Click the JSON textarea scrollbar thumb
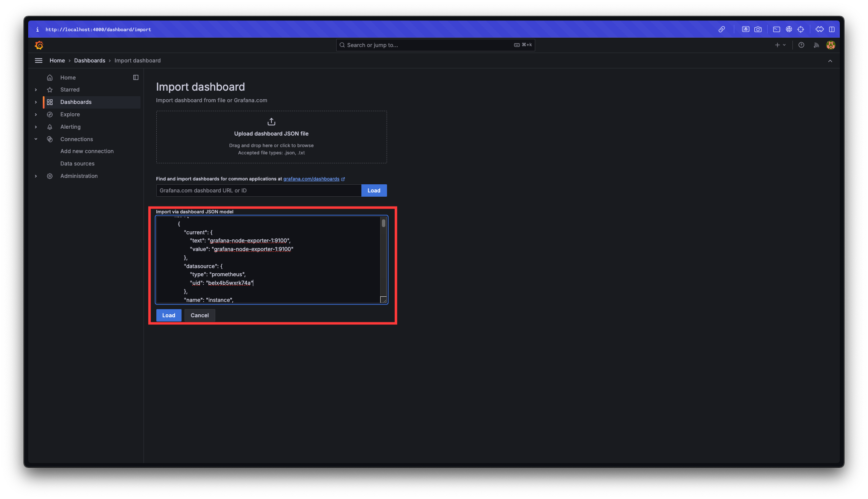This screenshot has width=868, height=499. coord(384,223)
